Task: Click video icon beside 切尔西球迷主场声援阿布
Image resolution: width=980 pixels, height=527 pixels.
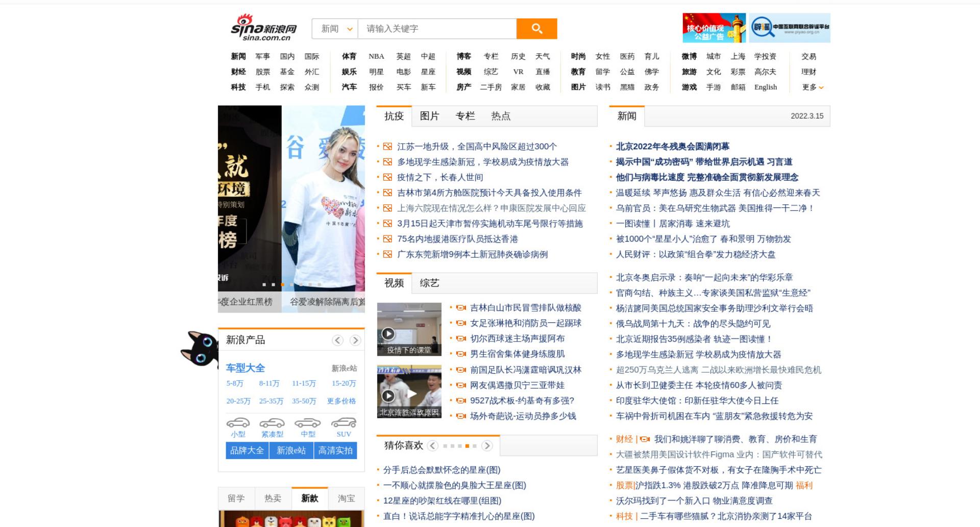Action: (x=461, y=339)
